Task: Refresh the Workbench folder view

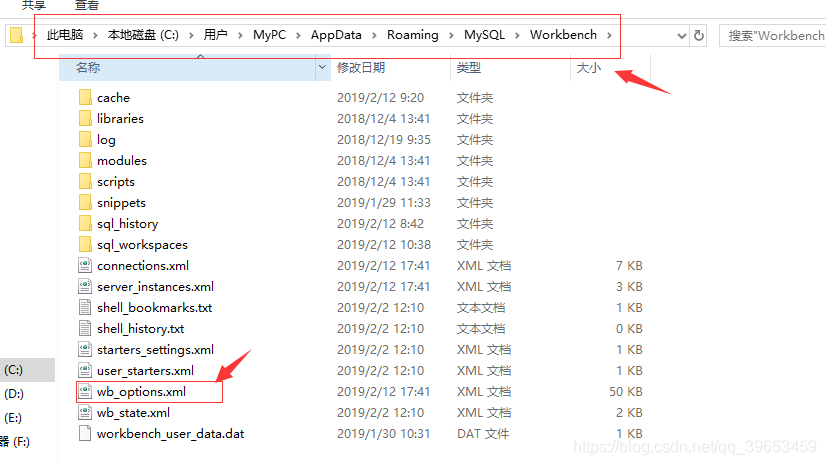Action: pos(699,35)
